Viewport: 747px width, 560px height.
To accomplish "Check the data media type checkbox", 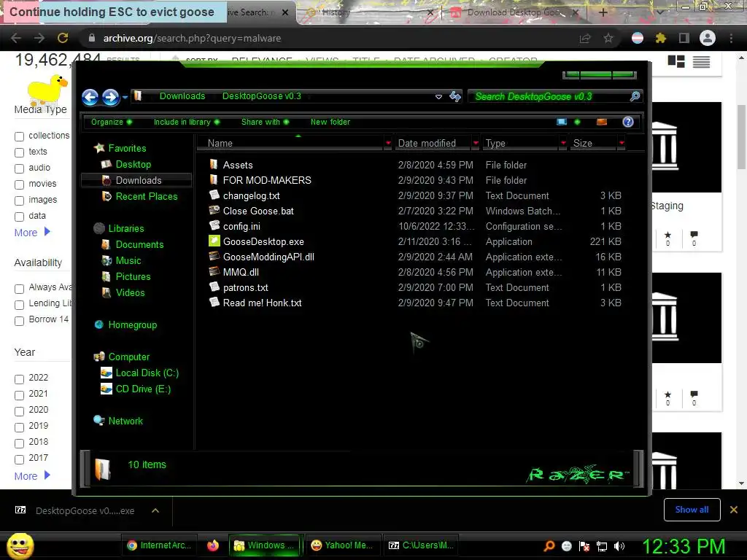I will pyautogui.click(x=19, y=217).
